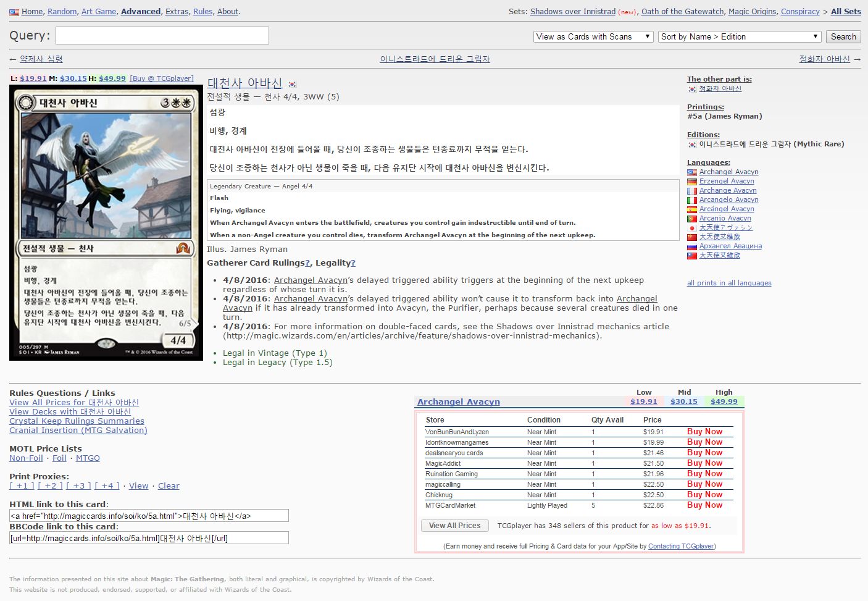Click the Spanish flag icon in Languages
Image resolution: width=868 pixels, height=601 pixels.
(691, 209)
